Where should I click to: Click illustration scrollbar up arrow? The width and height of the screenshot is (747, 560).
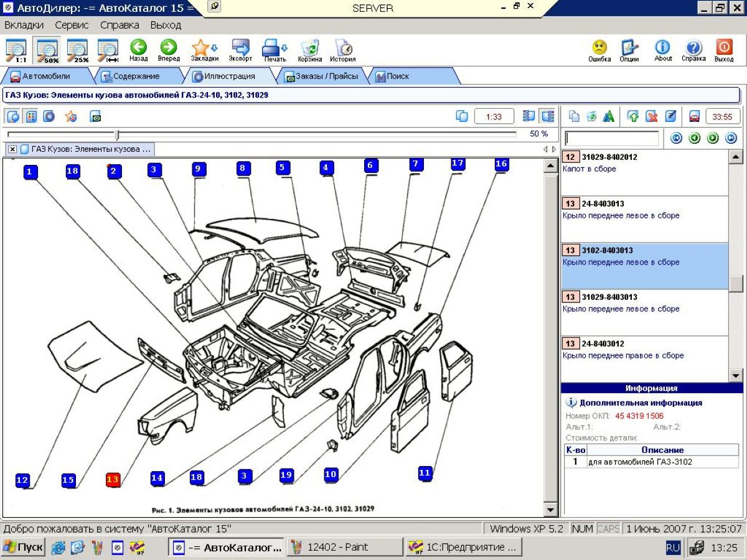pyautogui.click(x=550, y=166)
